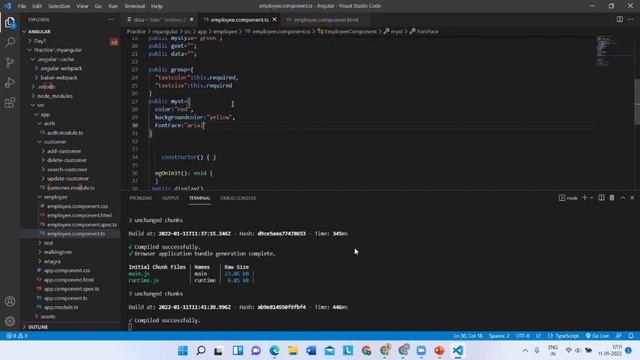Image resolution: width=640 pixels, height=360 pixels.
Task: Split the editor to the right
Action: click(620, 19)
